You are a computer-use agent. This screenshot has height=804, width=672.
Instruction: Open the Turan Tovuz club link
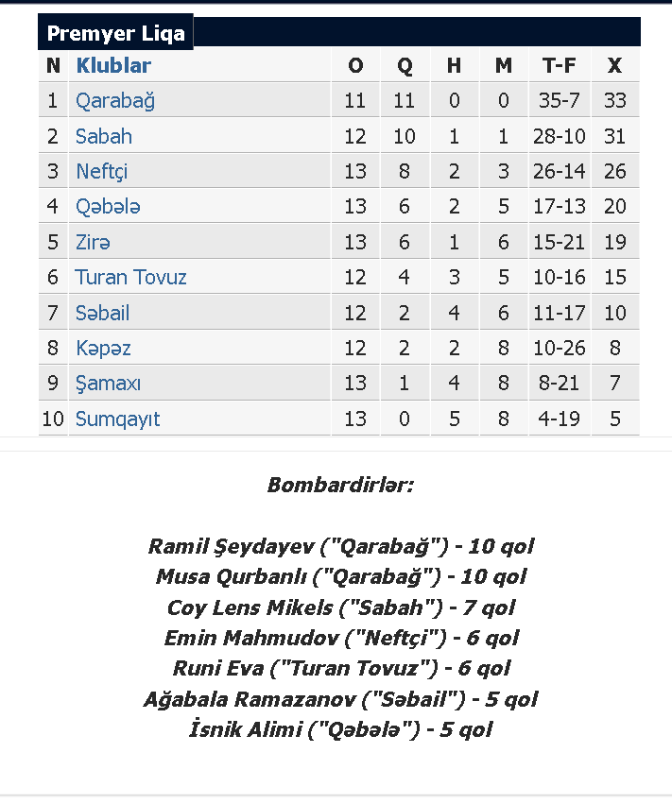pyautogui.click(x=130, y=278)
